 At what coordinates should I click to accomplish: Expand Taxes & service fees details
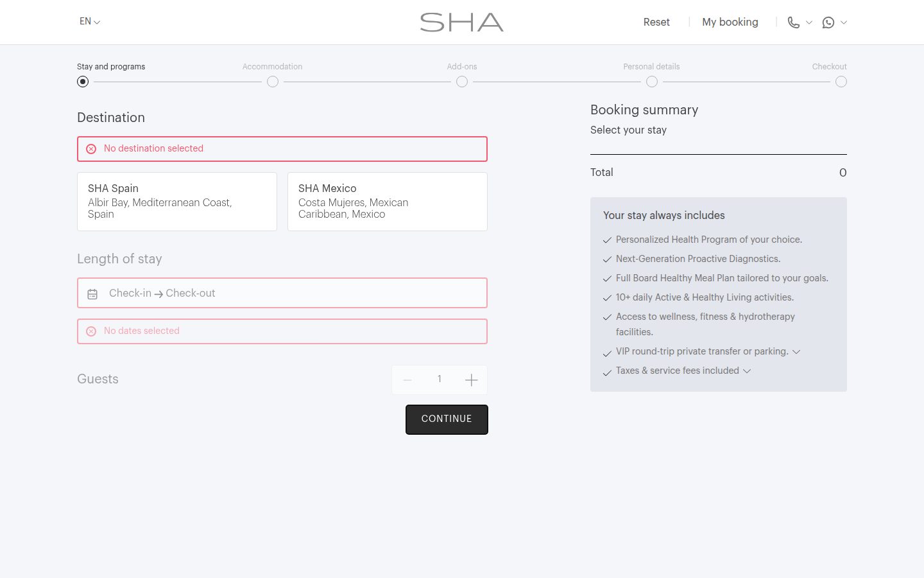point(747,371)
